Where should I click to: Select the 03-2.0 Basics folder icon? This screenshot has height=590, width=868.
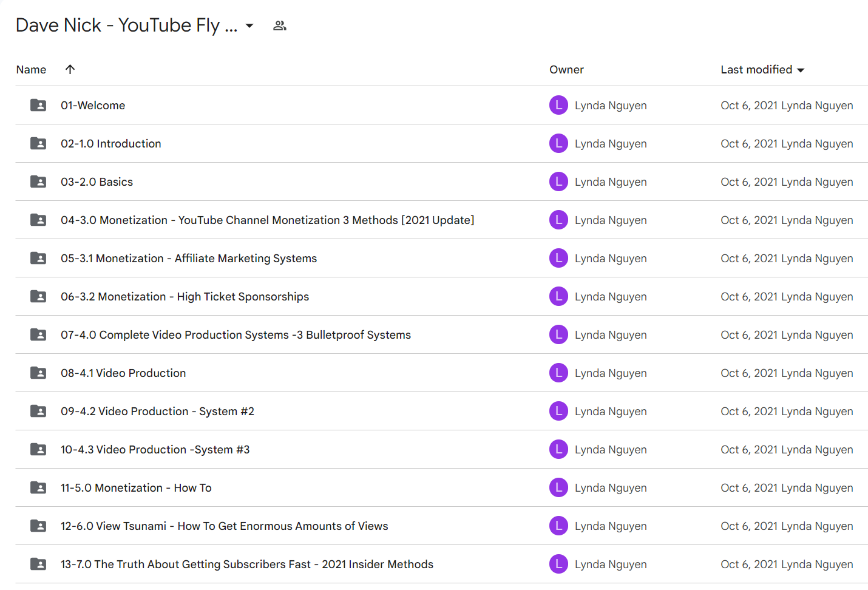point(38,181)
